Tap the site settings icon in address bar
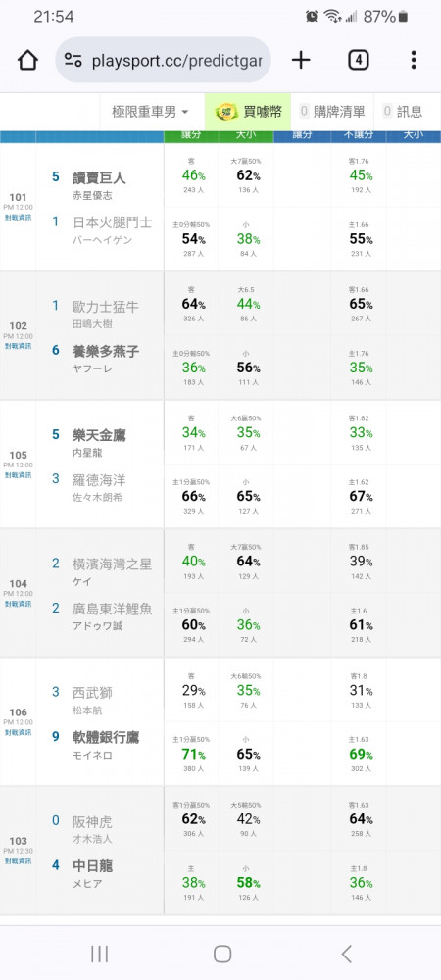This screenshot has width=441, height=980. pyautogui.click(x=73, y=61)
